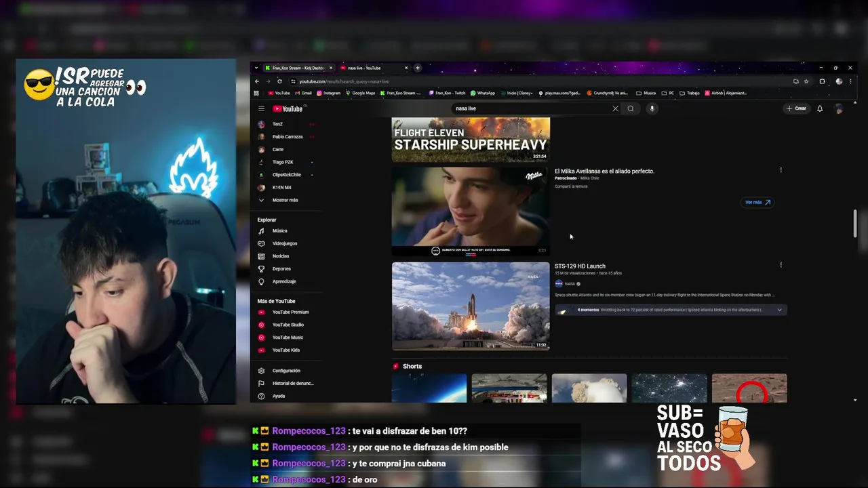
Task: Open Chrome extensions puzzle icon
Action: [822, 81]
